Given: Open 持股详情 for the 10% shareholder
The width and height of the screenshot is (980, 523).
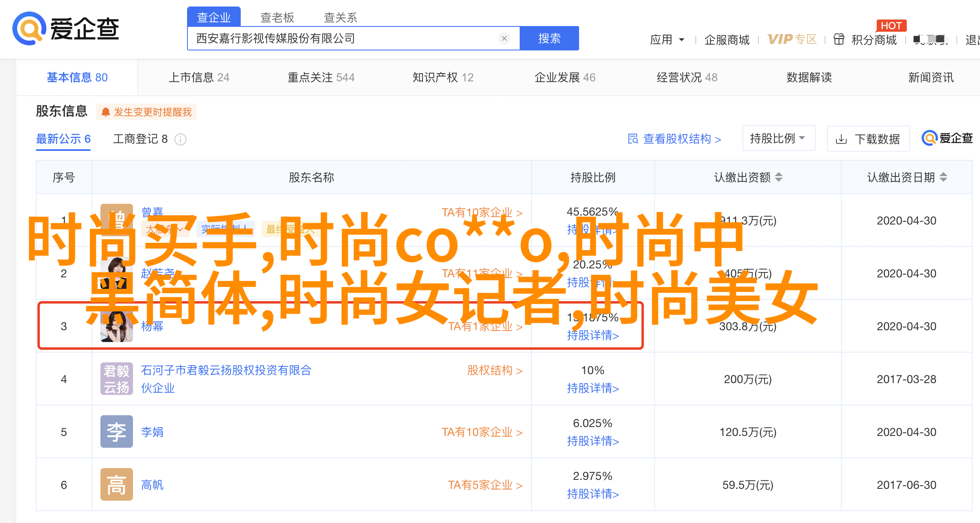Looking at the screenshot, I should pyautogui.click(x=593, y=388).
